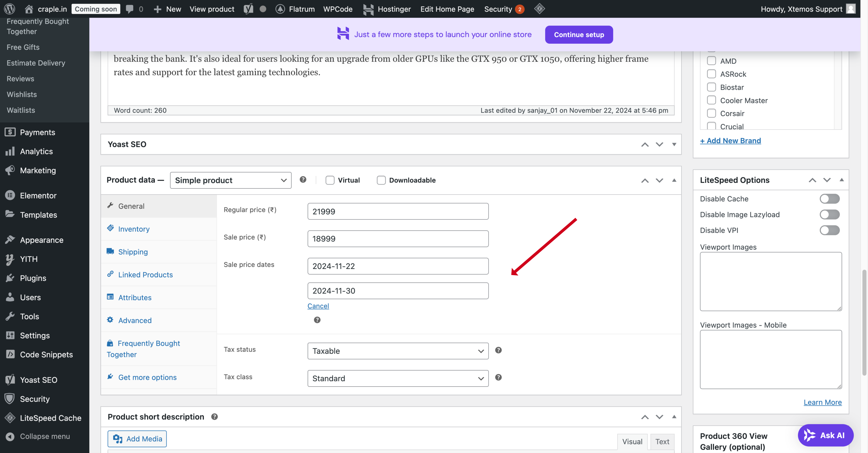868x453 pixels.
Task: Click the product type help question icon
Action: point(303,180)
